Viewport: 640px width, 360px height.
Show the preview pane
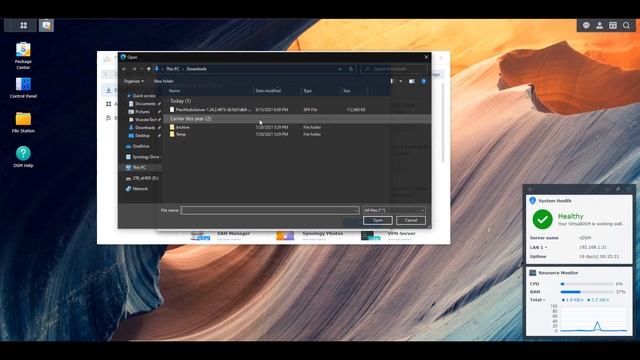coord(412,81)
